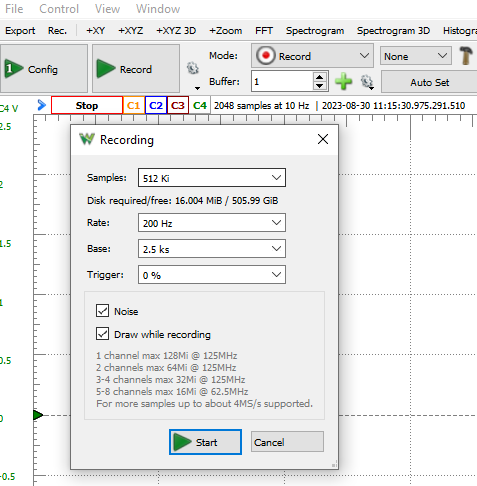Screen dimensions: 477x486
Task: Open the Spectrogram 3D view
Action: pyautogui.click(x=393, y=31)
